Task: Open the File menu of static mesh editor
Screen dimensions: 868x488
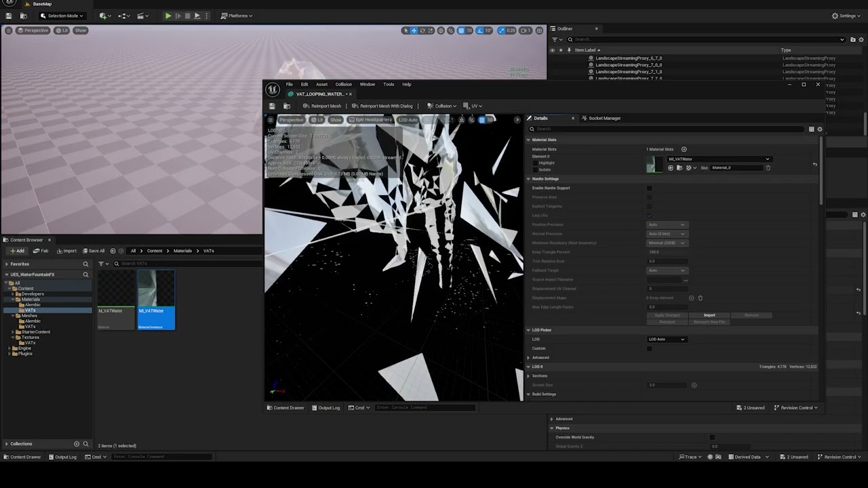Action: 289,85
